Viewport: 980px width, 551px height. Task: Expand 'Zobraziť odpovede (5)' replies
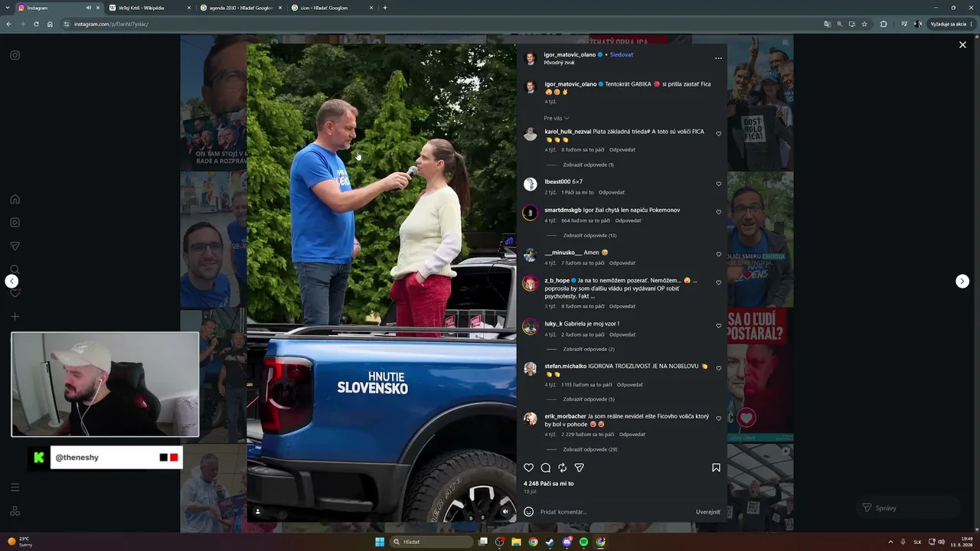coord(588,399)
